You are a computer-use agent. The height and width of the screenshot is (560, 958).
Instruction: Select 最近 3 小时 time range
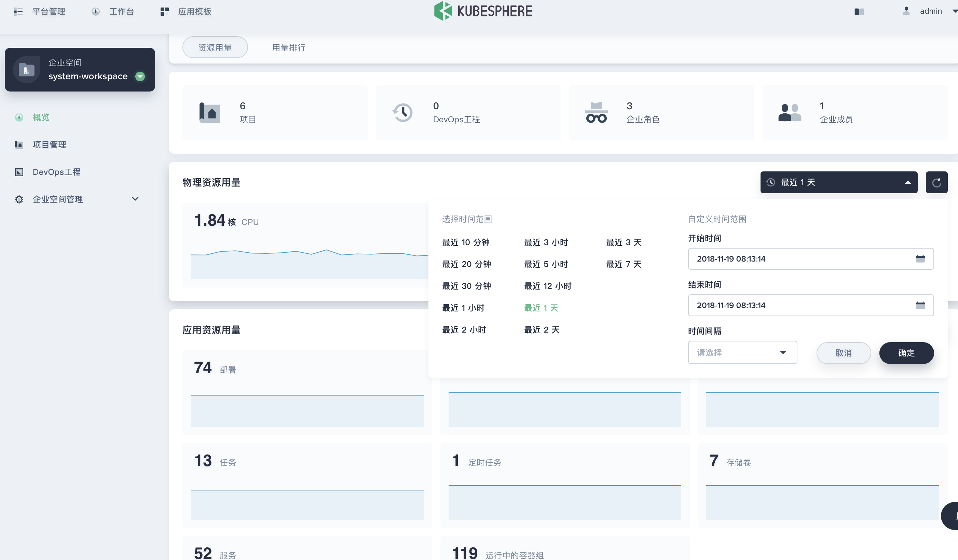click(546, 242)
